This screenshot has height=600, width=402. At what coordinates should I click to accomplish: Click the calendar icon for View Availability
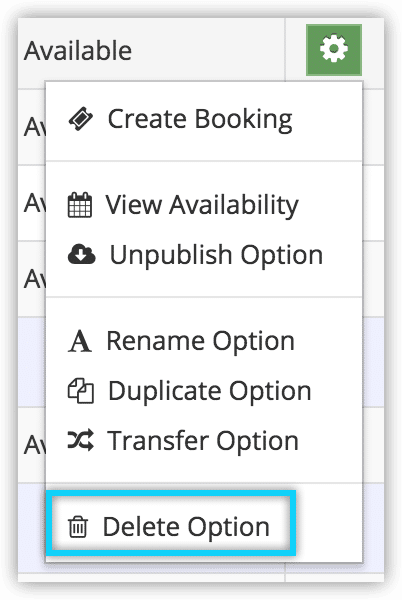tap(80, 205)
